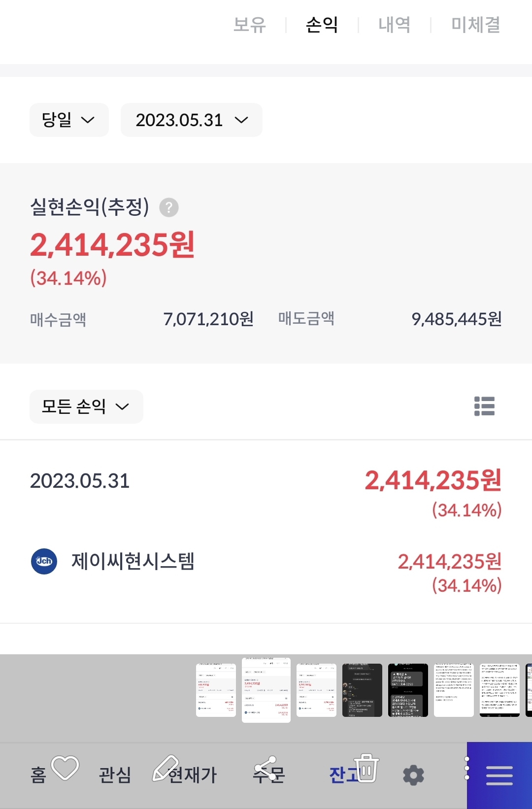This screenshot has width=532, height=809.
Task: Tap the trash delete icon
Action: [x=366, y=768]
